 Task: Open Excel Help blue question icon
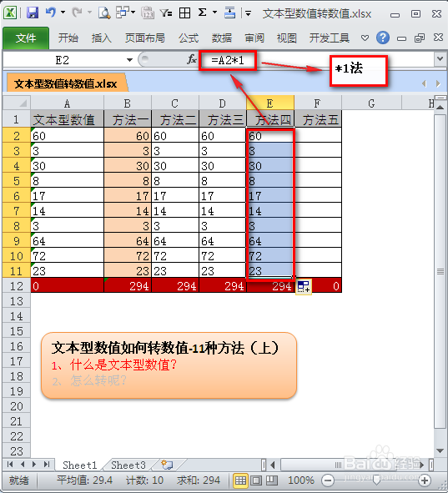(x=383, y=38)
